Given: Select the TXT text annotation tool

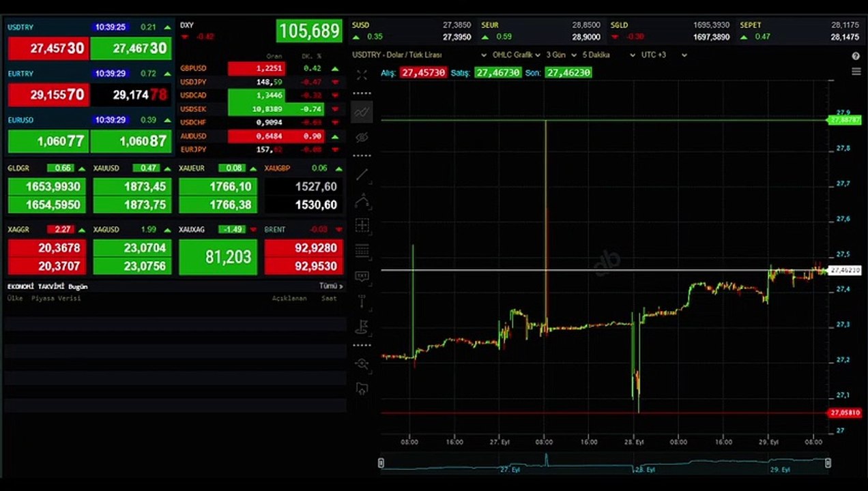Looking at the screenshot, I should click(x=362, y=276).
